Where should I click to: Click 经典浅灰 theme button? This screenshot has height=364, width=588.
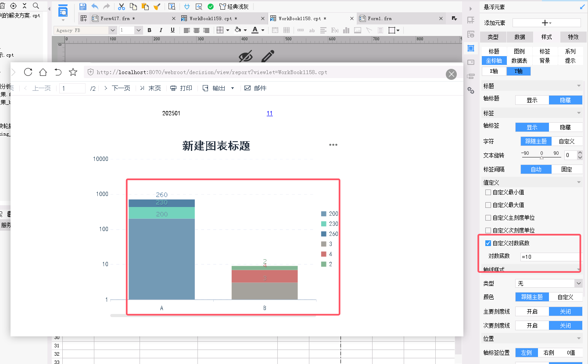coord(234,7)
